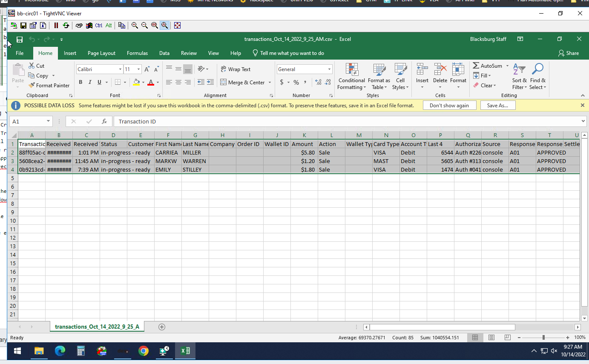Open the General number format dropdown
Viewport: 589px width, 364px height.
[329, 69]
